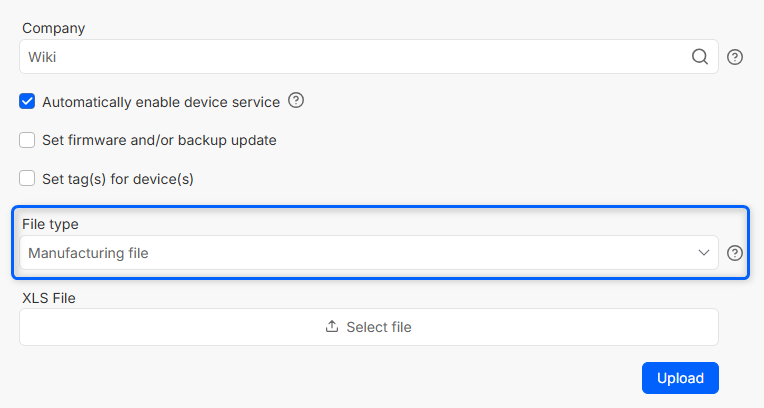Open help icon beside File type dropdown
The width and height of the screenshot is (764, 408).
pyautogui.click(x=735, y=253)
